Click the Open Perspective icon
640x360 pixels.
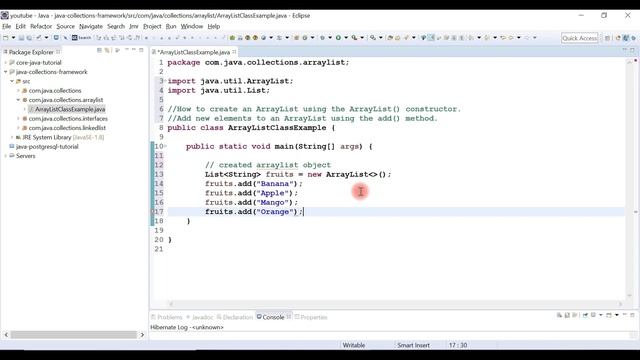607,38
